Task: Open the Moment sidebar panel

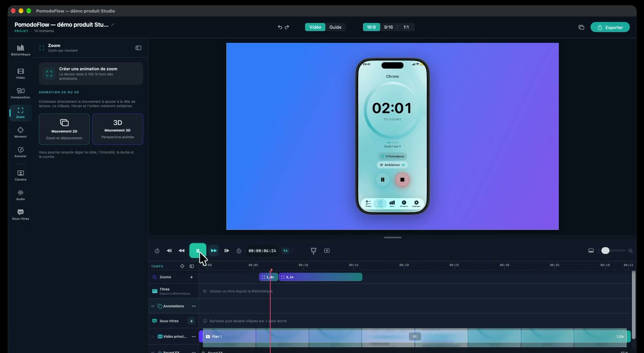Action: pyautogui.click(x=21, y=132)
